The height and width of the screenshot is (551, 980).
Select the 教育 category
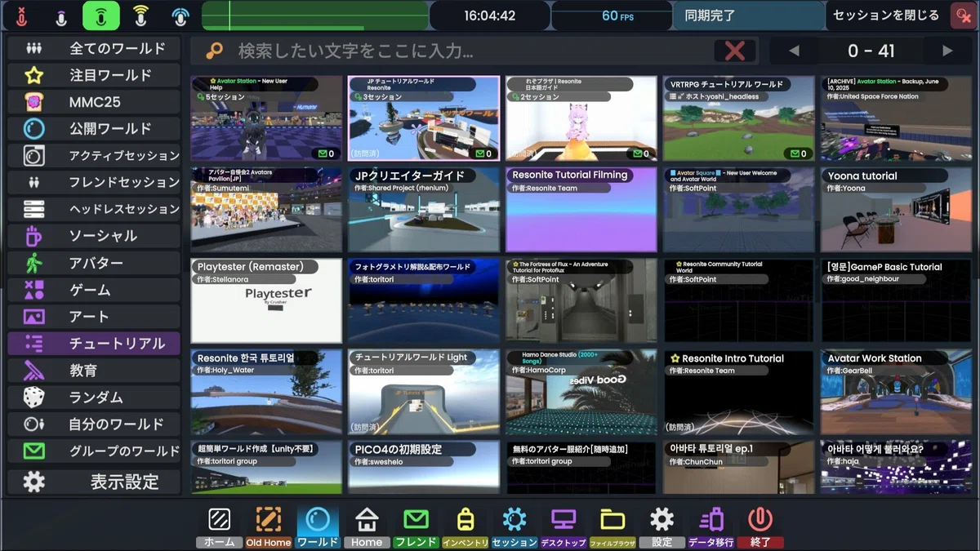[94, 371]
